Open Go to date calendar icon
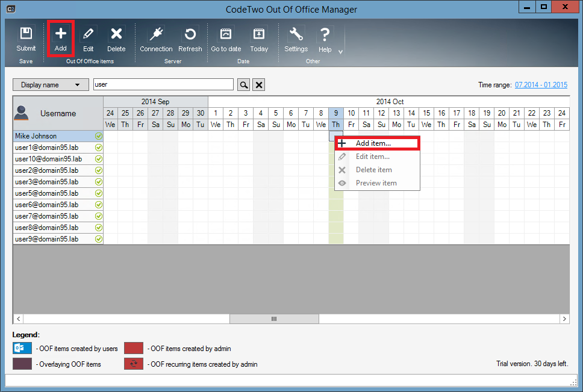Screen dimensions: 583x392 pyautogui.click(x=226, y=34)
